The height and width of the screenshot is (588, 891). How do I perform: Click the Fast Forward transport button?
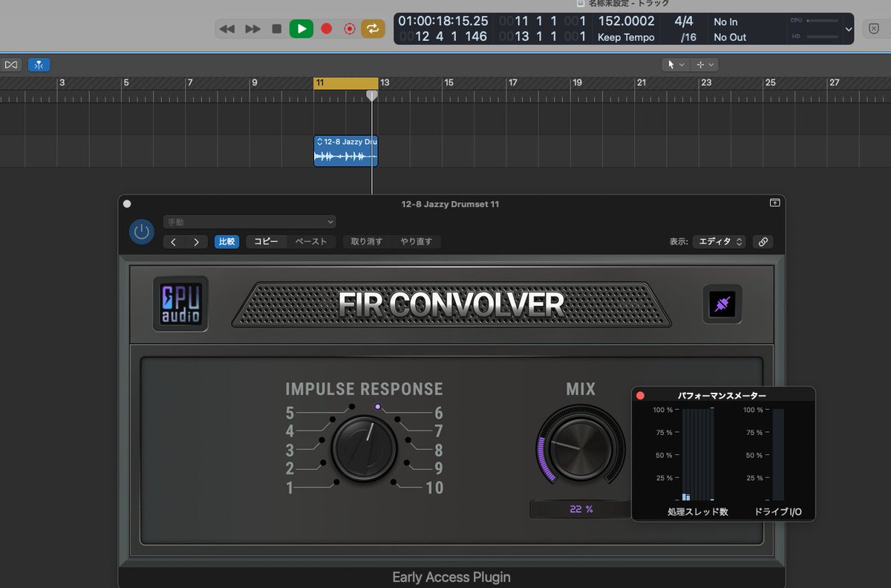click(x=253, y=29)
